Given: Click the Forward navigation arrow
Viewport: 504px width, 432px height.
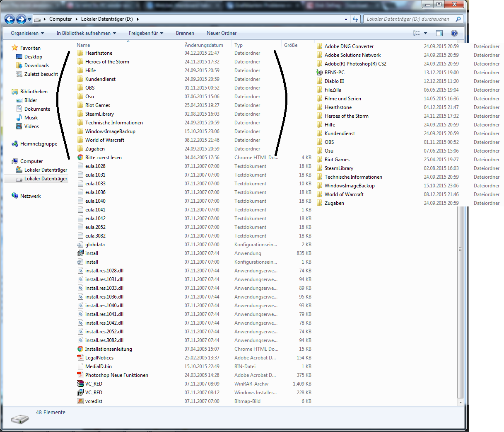Looking at the screenshot, I should click(21, 19).
